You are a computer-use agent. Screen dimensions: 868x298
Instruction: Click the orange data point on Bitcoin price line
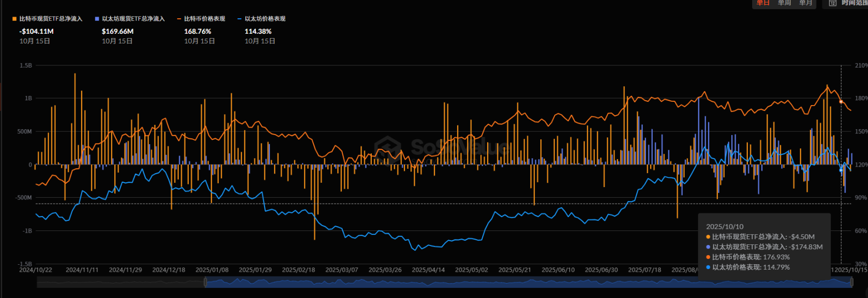coord(841,101)
